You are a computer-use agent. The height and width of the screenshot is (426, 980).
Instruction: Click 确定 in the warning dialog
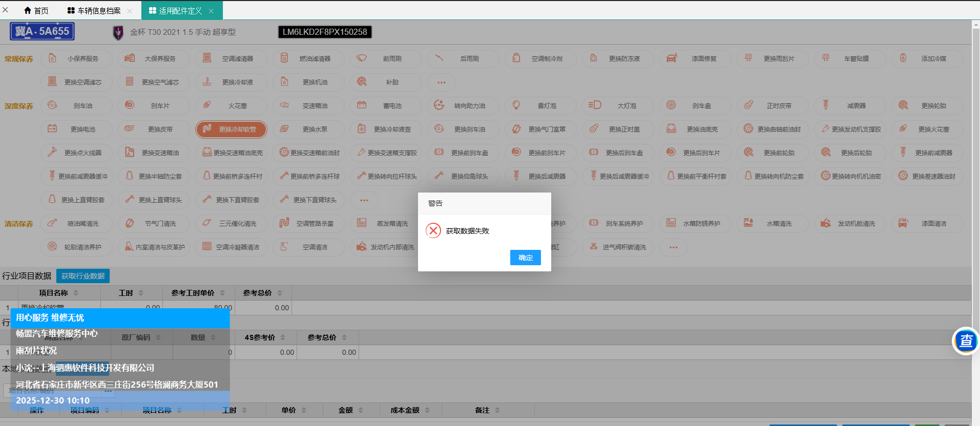pyautogui.click(x=525, y=258)
